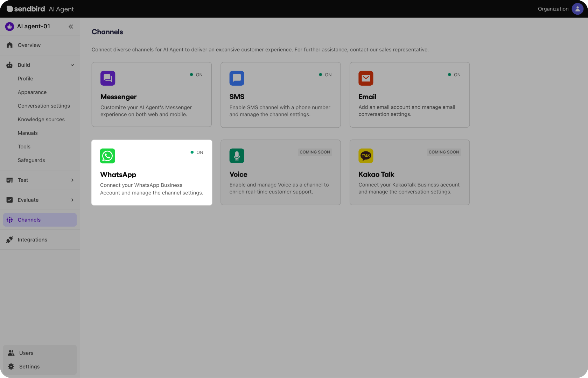Image resolution: width=588 pixels, height=378 pixels.
Task: Open the Organization user avatar
Action: (577, 9)
